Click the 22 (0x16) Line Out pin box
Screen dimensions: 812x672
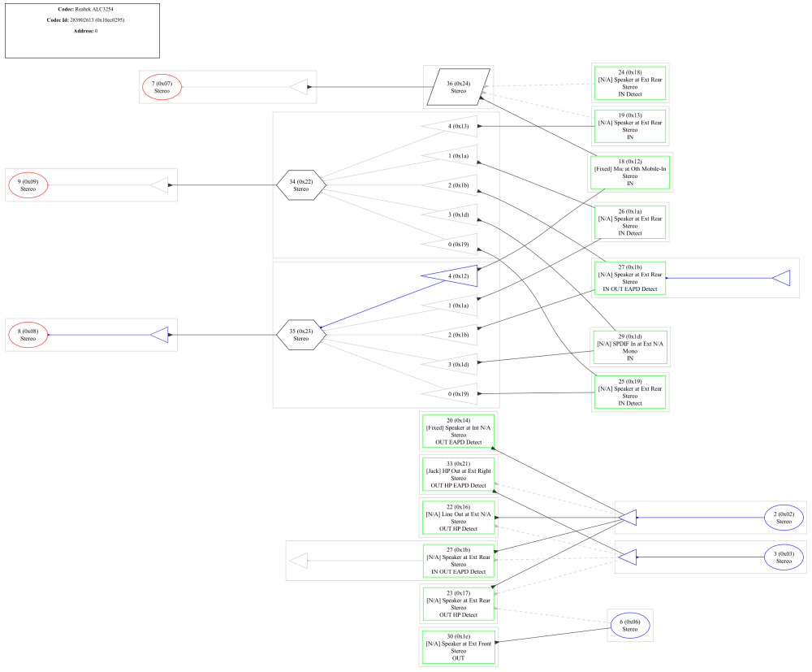click(458, 518)
